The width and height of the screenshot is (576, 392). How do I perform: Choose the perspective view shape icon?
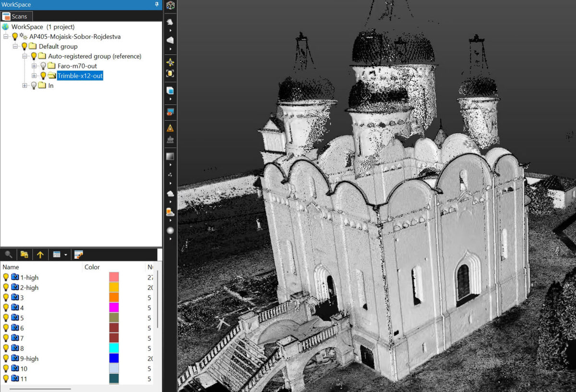170,40
